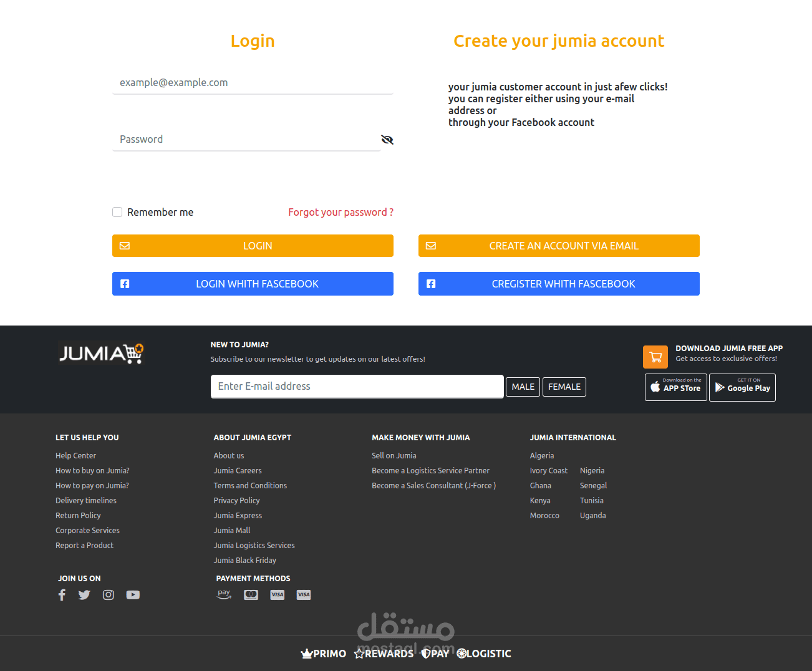
Task: Open Jumia's Instagram page icon
Action: coord(109,595)
